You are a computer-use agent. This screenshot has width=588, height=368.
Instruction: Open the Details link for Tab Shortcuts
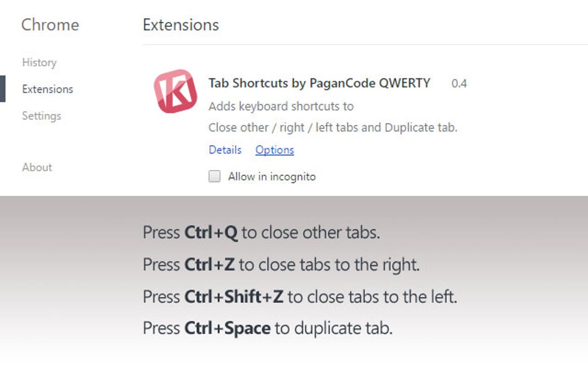[225, 150]
